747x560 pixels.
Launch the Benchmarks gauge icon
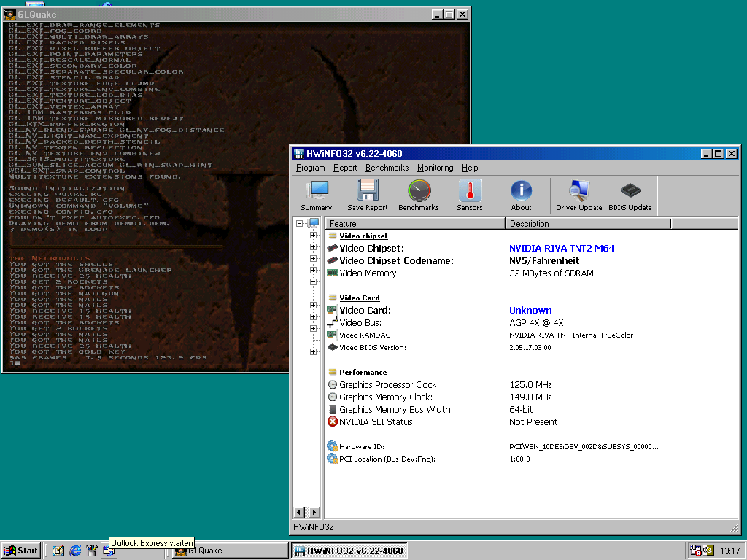pyautogui.click(x=419, y=195)
